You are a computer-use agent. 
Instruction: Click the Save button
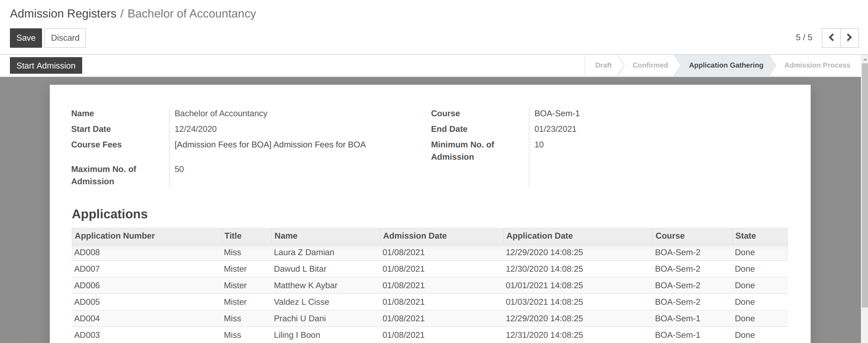(x=26, y=38)
